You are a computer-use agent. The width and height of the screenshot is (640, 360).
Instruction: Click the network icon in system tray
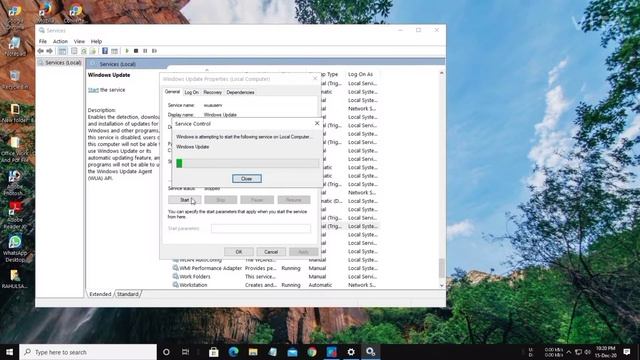578,352
